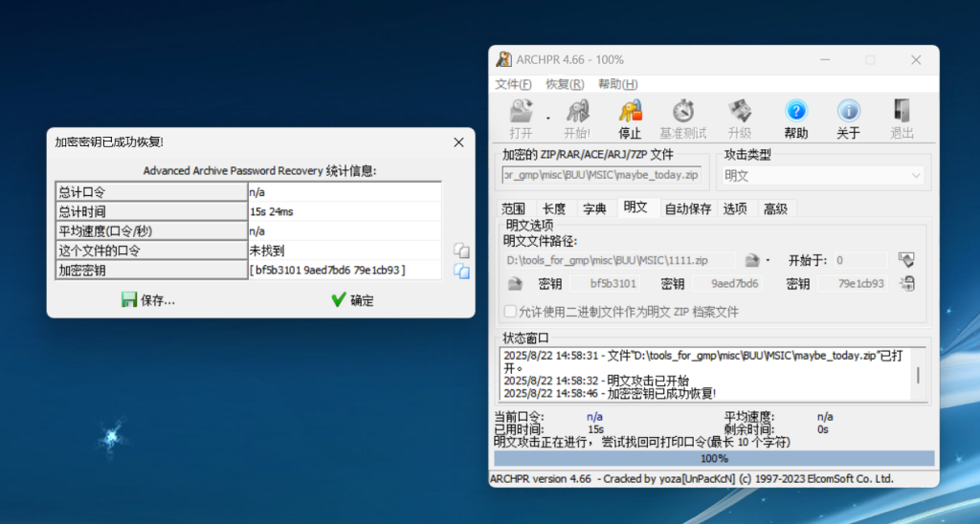The image size is (980, 524).
Task: Open the 恢复(R) menu
Action: point(564,84)
